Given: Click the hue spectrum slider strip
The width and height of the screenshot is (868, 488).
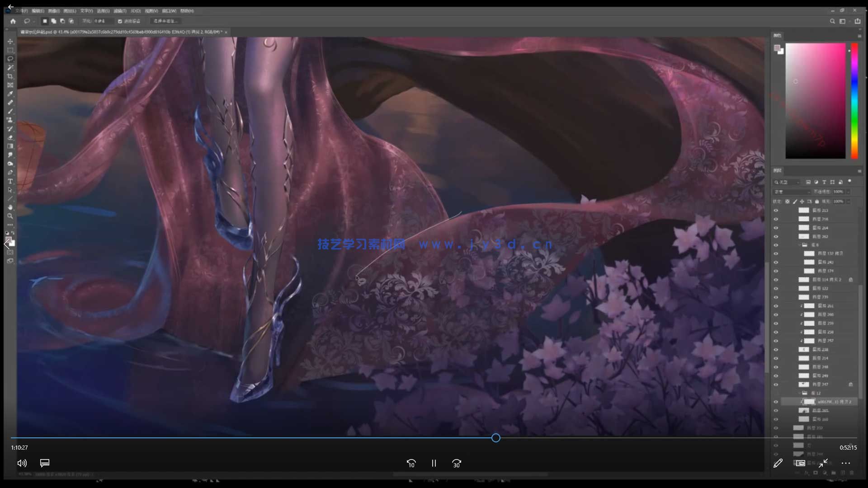Looking at the screenshot, I should tap(854, 101).
